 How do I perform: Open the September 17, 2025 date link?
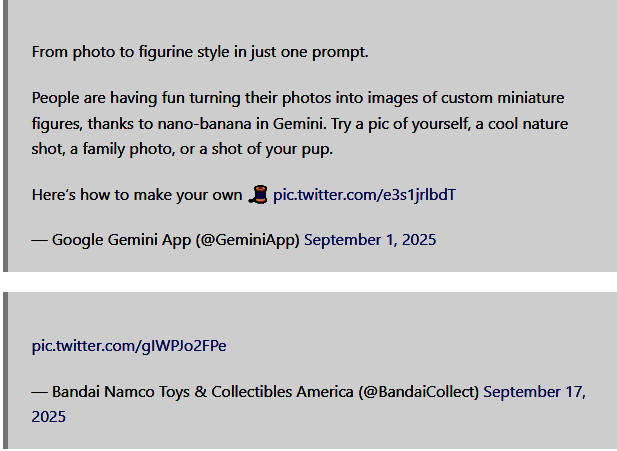point(534,392)
